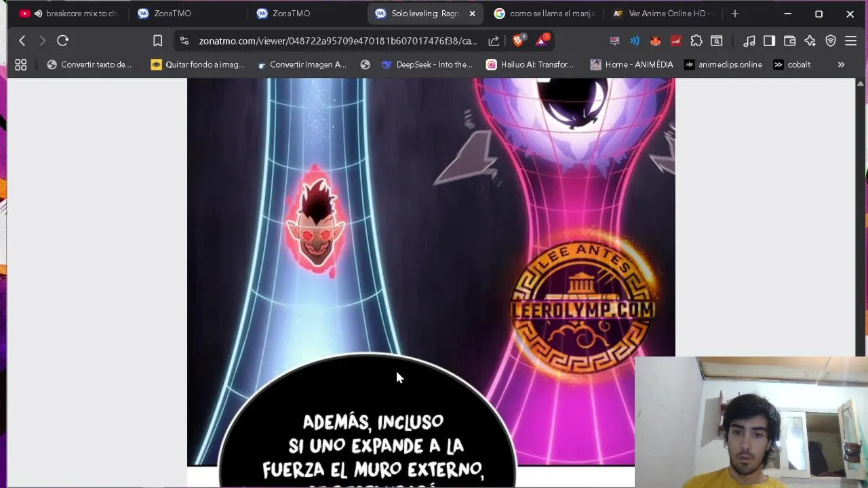Screen dimensions: 868x488
Task: Reload the ZonaTMO viewer page
Action: (x=62, y=41)
